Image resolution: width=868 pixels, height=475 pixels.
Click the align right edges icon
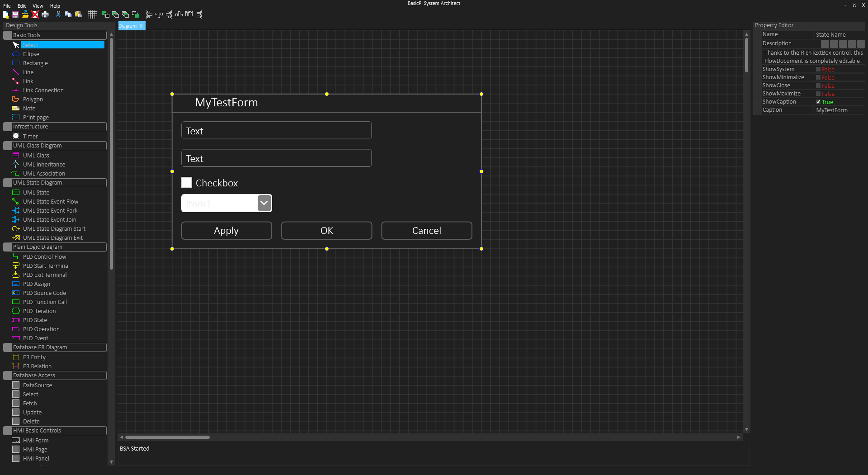169,14
